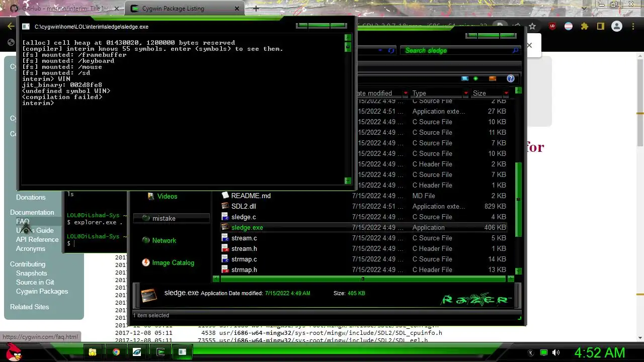
Task: Open the Chrome three-dot menu
Action: (x=633, y=26)
